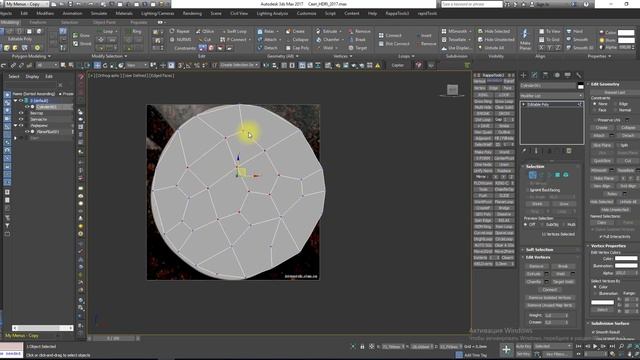Click Target weld ribbon tool
Screen dimensions: 640x360
click(358, 48)
